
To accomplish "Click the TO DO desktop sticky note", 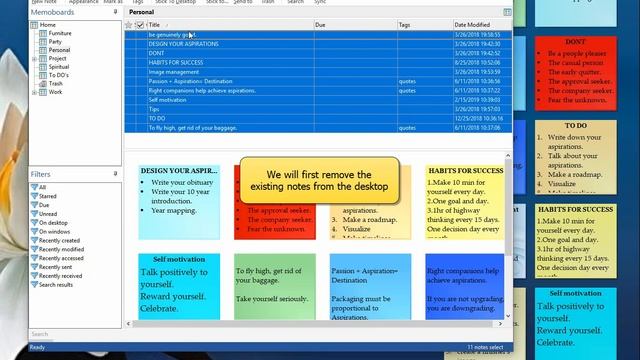I will [576, 157].
